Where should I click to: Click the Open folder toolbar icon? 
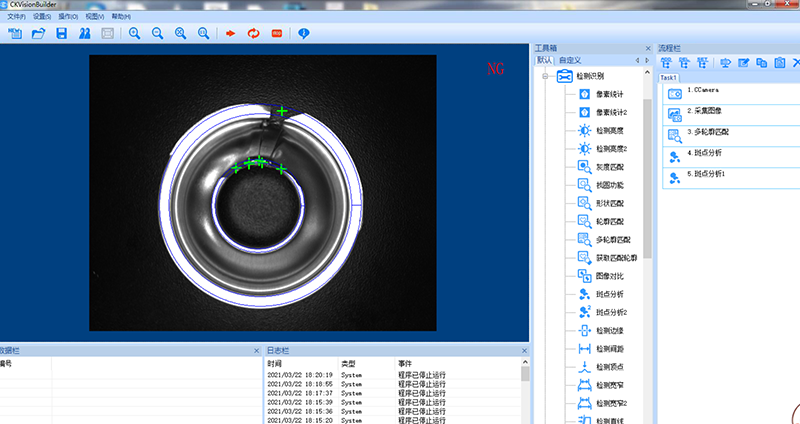coord(39,34)
